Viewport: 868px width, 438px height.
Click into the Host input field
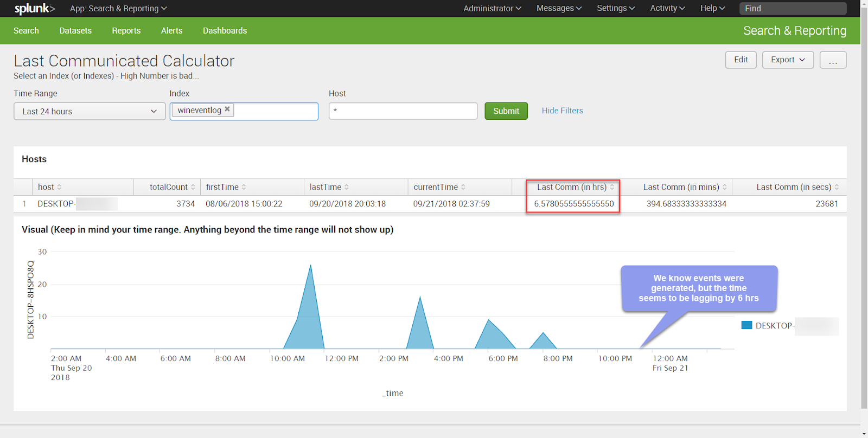(403, 111)
